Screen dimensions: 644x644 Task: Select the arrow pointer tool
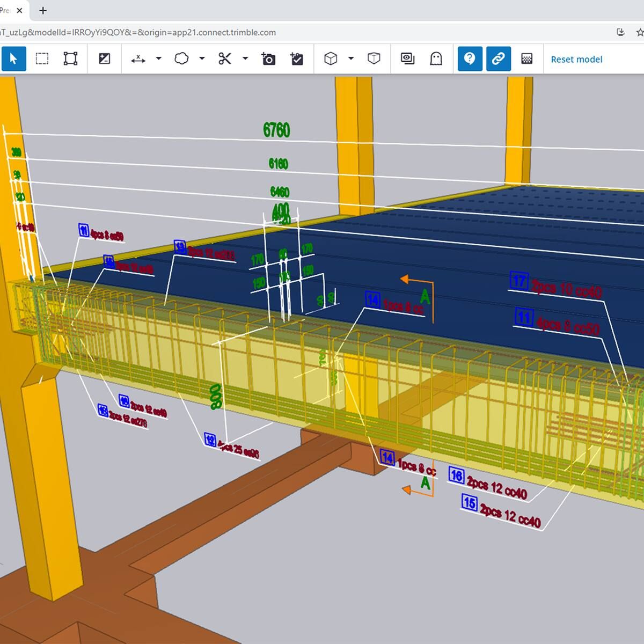pos(13,58)
